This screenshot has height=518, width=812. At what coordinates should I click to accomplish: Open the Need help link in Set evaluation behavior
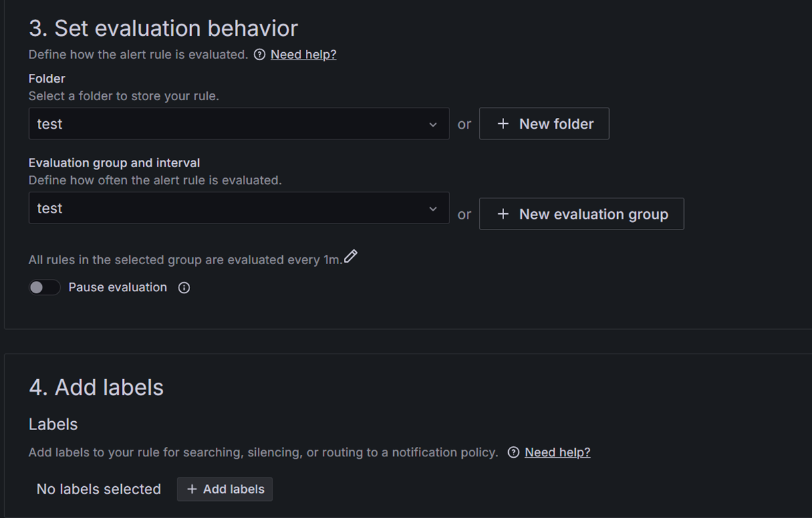click(303, 55)
